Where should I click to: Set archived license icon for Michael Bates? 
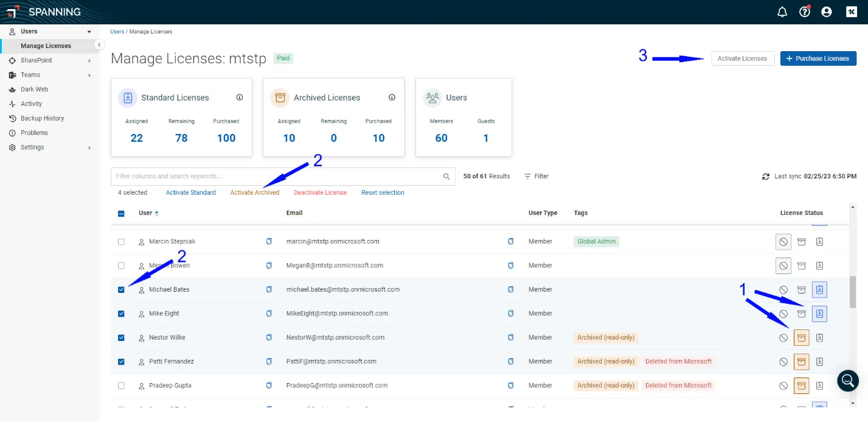pyautogui.click(x=802, y=290)
